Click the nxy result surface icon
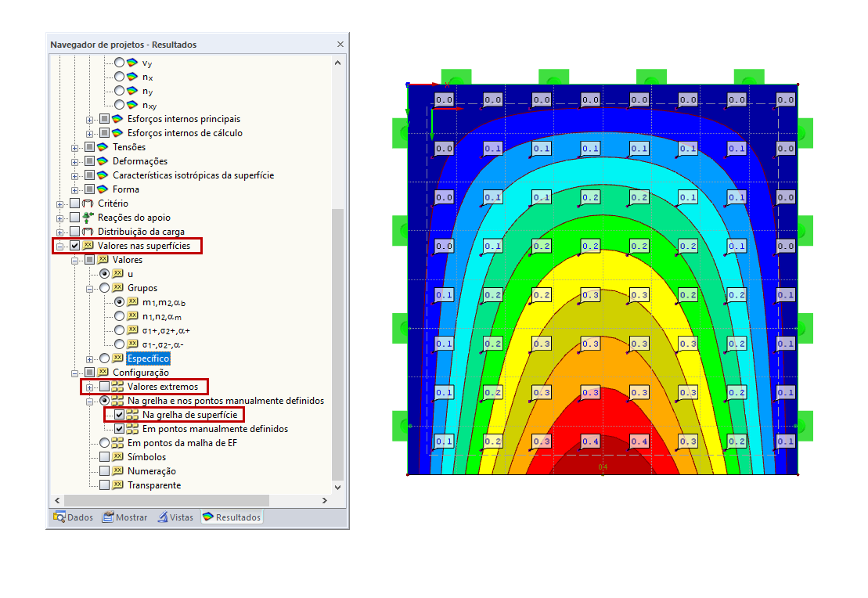The image size is (868, 598). point(132,105)
